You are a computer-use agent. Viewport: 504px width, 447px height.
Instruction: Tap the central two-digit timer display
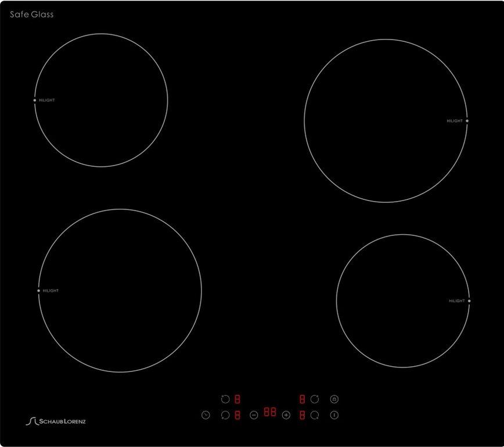[x=270, y=412]
